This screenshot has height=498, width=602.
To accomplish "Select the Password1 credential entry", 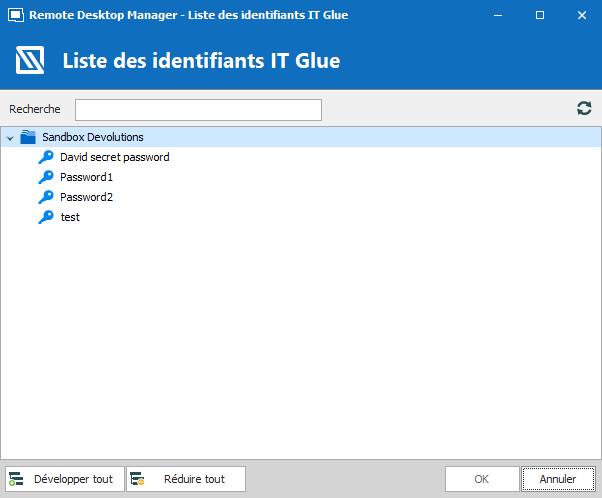I will 86,177.
